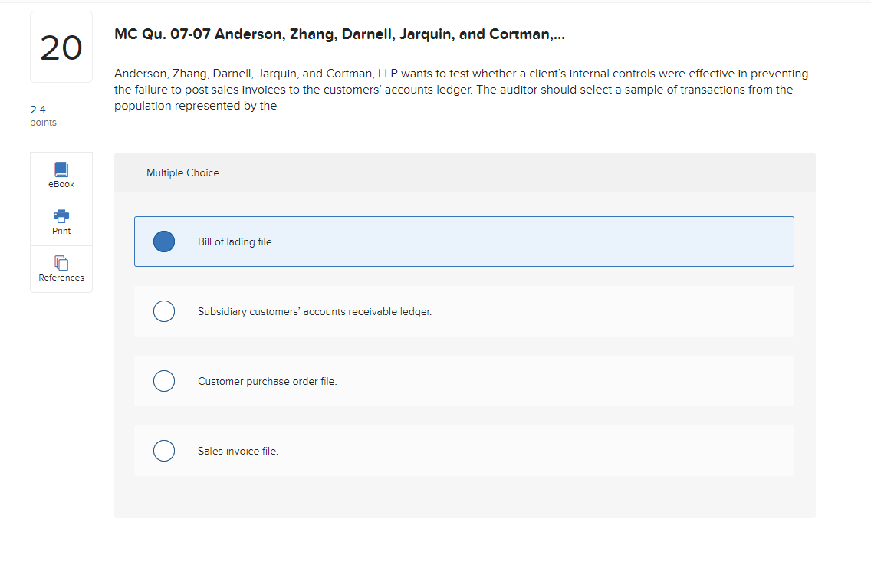Click the Print printer icon
Viewport: 871px width, 588px height.
[61, 215]
